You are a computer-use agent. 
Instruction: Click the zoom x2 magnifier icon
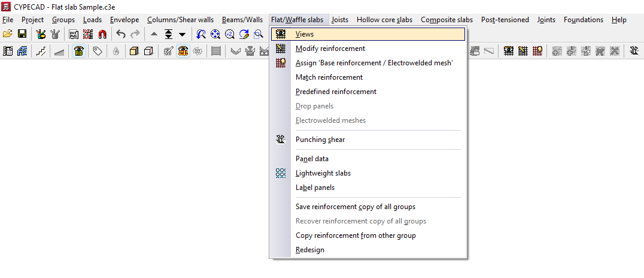tap(230, 34)
